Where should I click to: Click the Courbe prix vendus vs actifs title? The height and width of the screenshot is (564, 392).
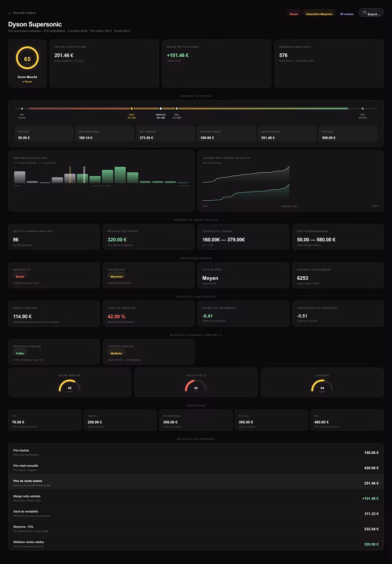tap(226, 158)
